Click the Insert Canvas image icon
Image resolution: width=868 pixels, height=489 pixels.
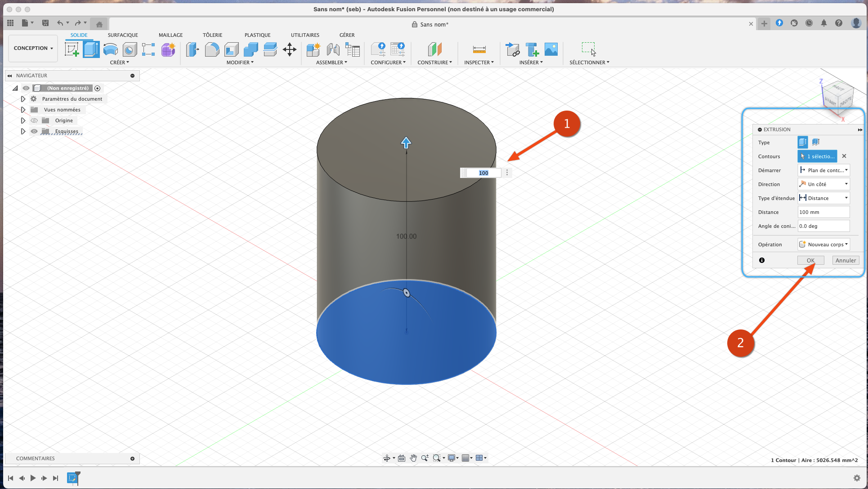coord(551,49)
